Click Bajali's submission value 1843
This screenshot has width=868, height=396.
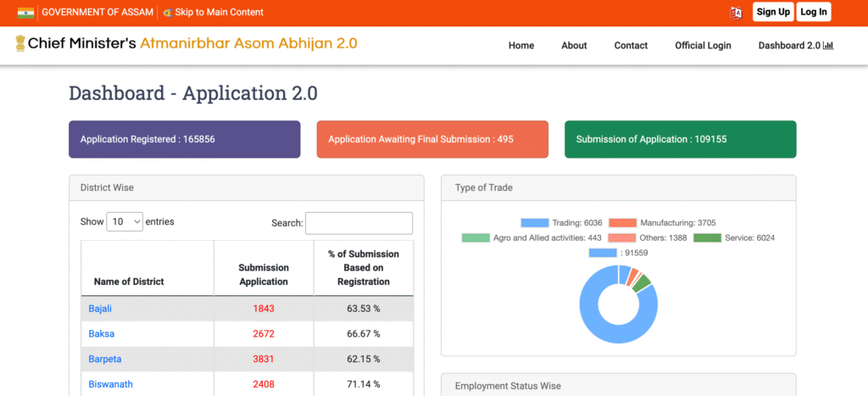tap(264, 309)
